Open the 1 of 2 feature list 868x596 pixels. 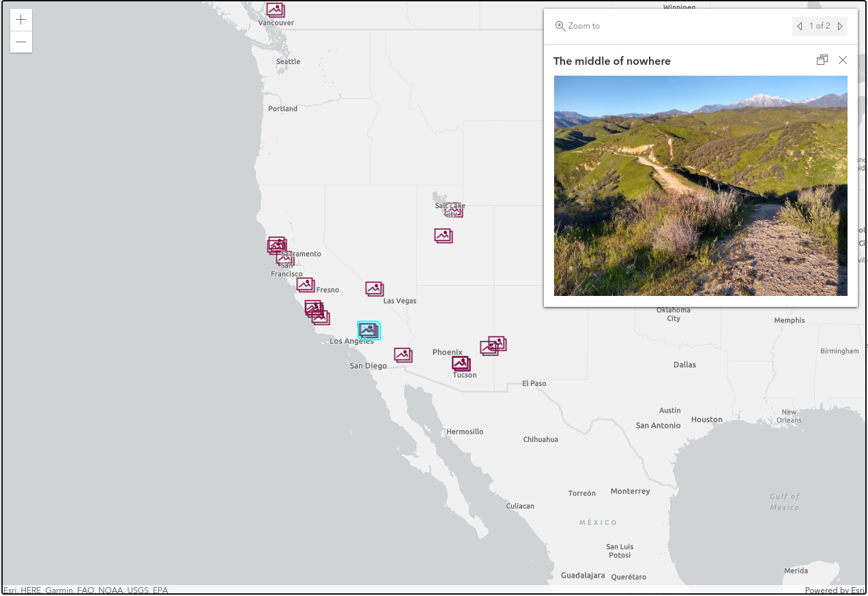tap(820, 27)
